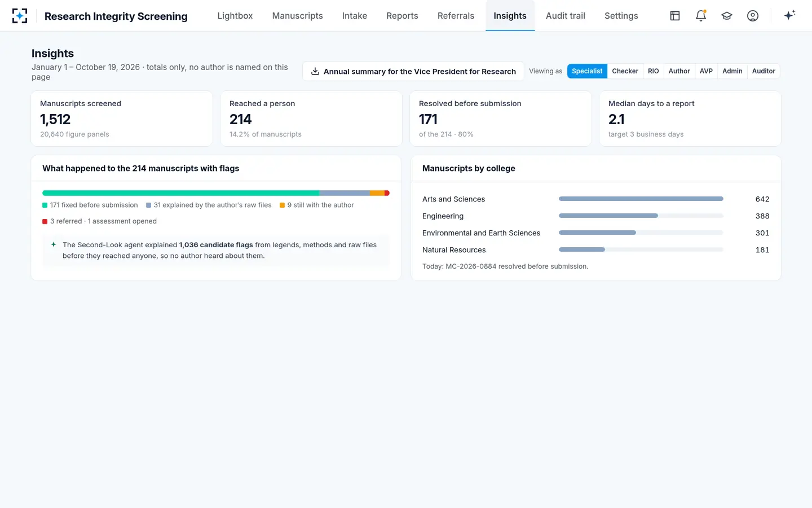This screenshot has width=812, height=508.
Task: Click the orange still-with-author bar segment
Action: tap(377, 193)
